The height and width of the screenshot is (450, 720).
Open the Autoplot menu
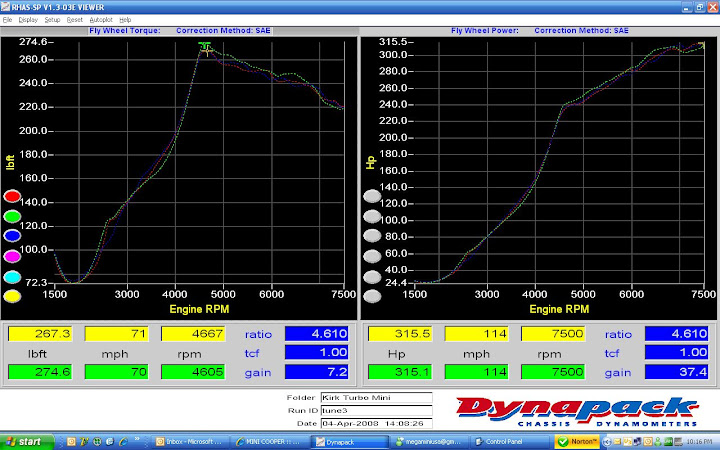pyautogui.click(x=101, y=20)
